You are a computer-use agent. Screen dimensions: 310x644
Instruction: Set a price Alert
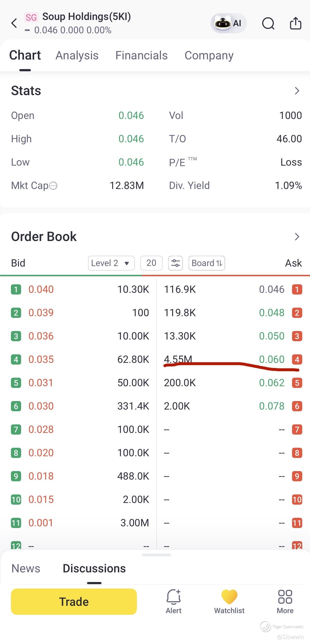[174, 602]
